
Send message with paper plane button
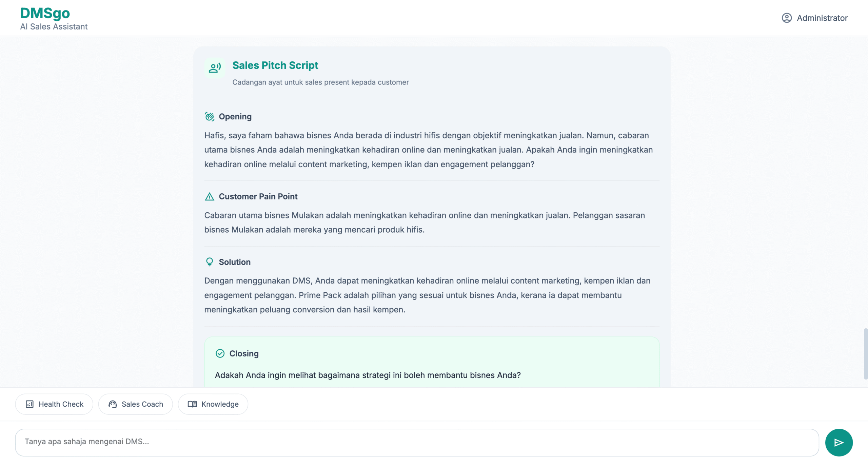839,442
